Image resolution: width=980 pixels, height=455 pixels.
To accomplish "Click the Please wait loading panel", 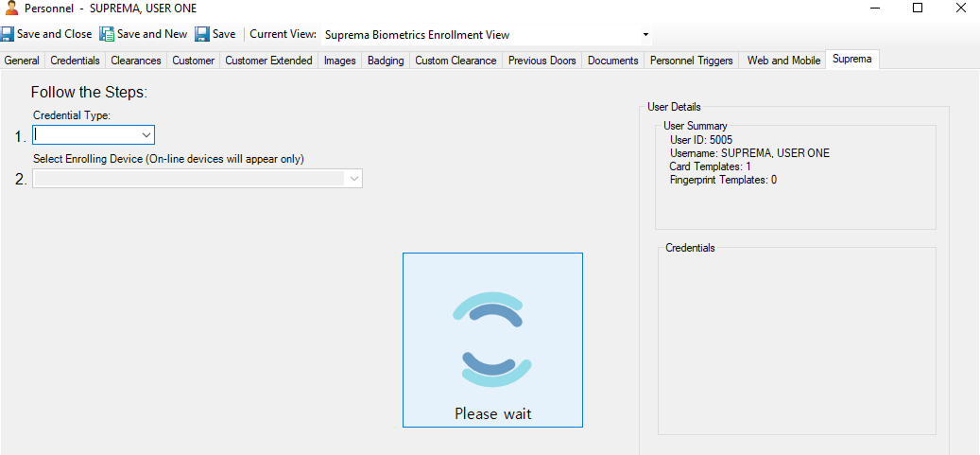I will click(492, 339).
